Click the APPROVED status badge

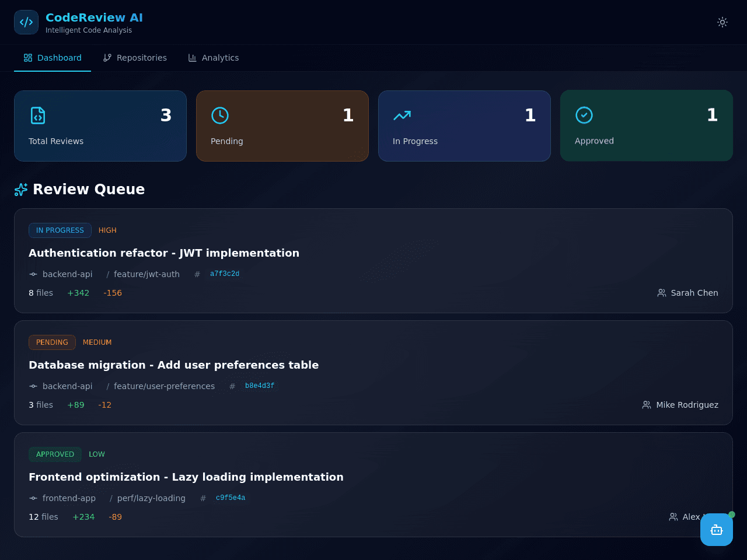[x=55, y=454]
